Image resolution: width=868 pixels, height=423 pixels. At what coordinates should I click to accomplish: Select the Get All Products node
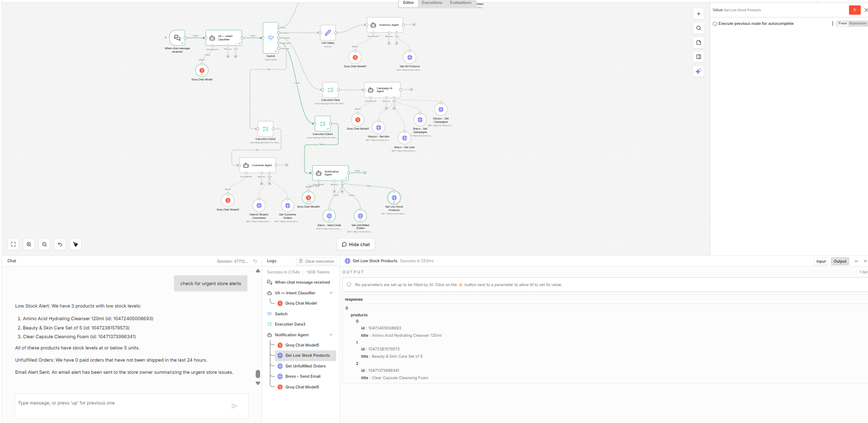coord(410,58)
